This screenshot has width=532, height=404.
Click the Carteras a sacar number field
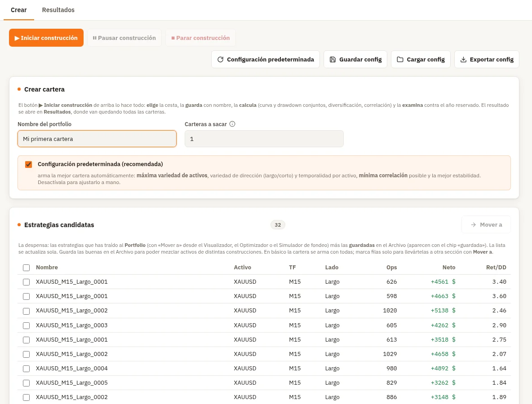264,139
